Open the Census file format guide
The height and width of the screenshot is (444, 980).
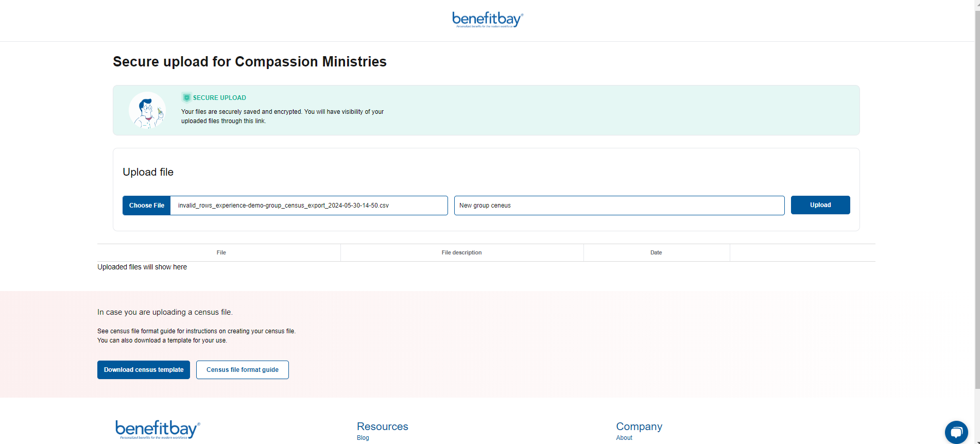pyautogui.click(x=243, y=370)
